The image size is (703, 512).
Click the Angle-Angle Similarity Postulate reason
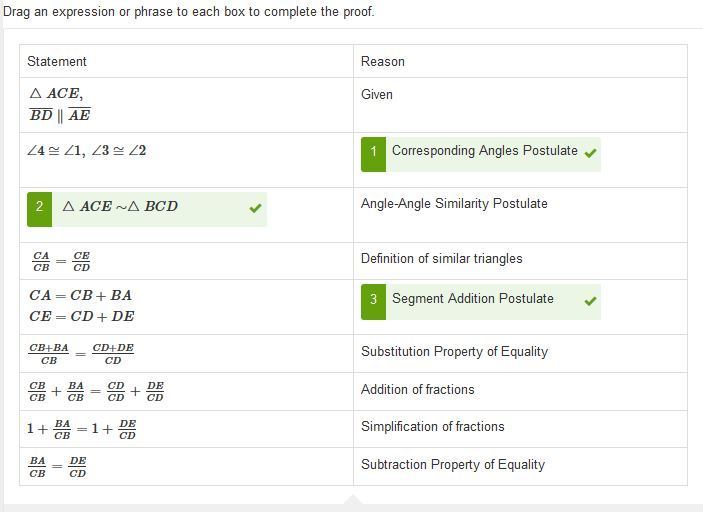pos(454,204)
